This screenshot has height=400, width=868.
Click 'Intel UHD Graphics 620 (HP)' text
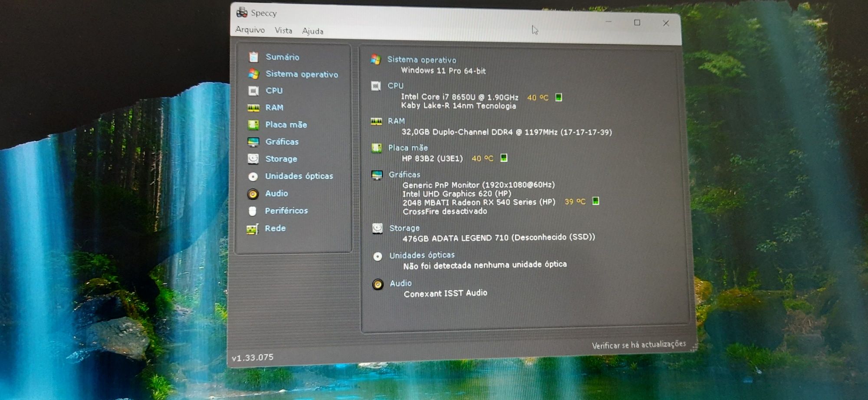(457, 193)
